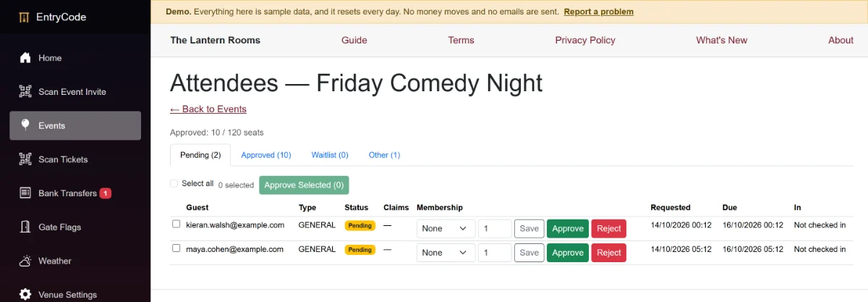Reject kieran.walsh@example.com
The image size is (868, 302).
click(609, 229)
